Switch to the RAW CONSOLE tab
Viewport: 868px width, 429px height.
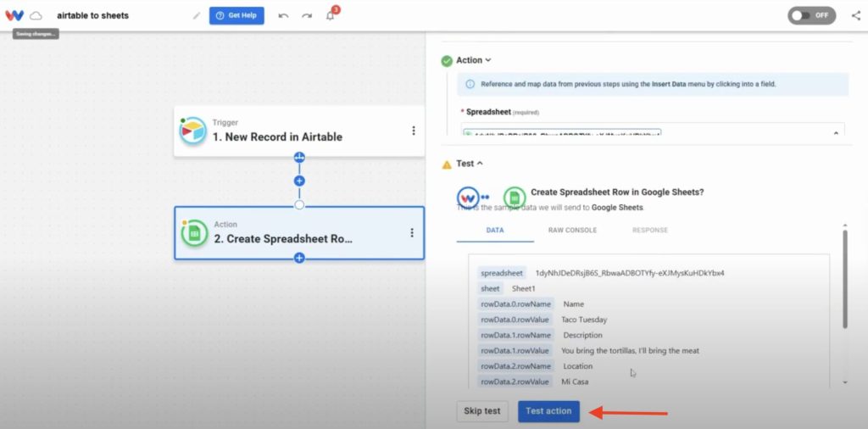572,230
